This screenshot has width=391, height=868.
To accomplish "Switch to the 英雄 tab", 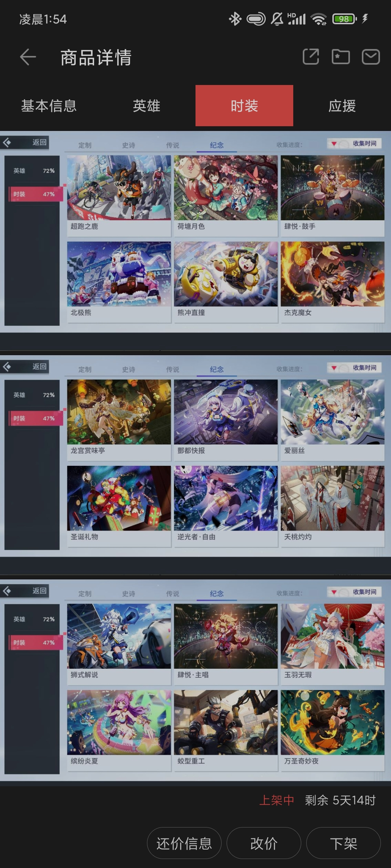I will (147, 106).
